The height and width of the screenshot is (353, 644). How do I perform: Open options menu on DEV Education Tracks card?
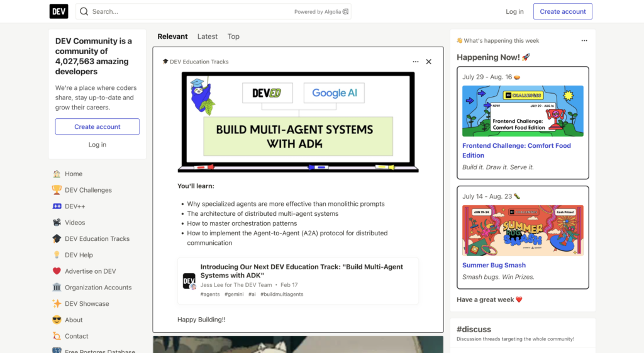(x=416, y=62)
